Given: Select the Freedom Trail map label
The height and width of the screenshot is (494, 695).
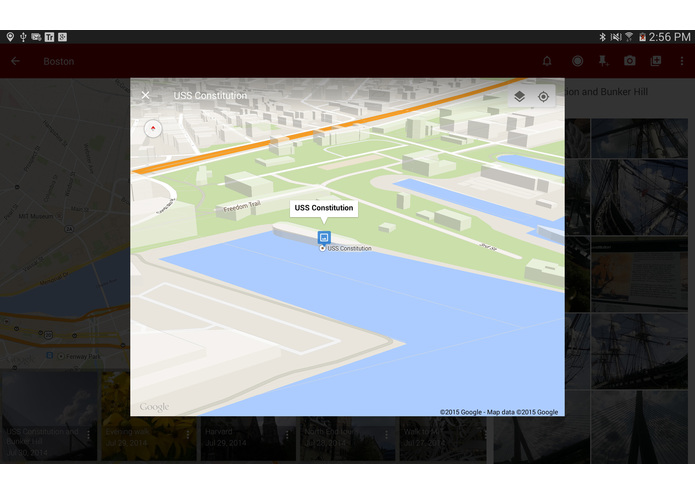Looking at the screenshot, I should [242, 206].
